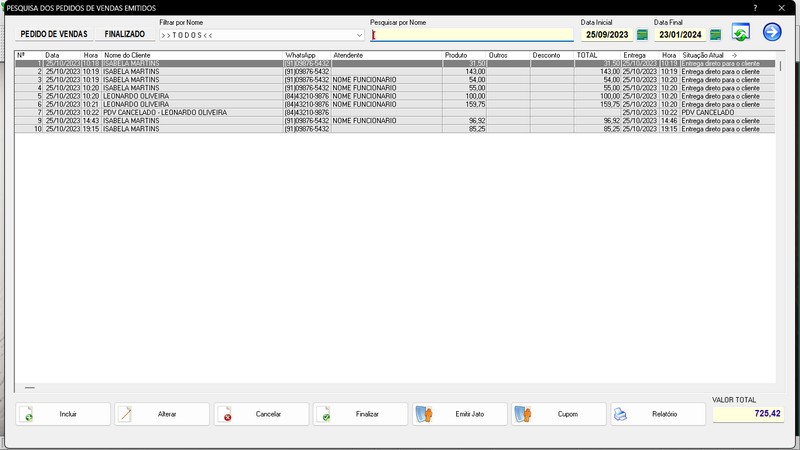Image resolution: width=800 pixels, height=450 pixels.
Task: Click the Incluir button
Action: click(x=63, y=414)
